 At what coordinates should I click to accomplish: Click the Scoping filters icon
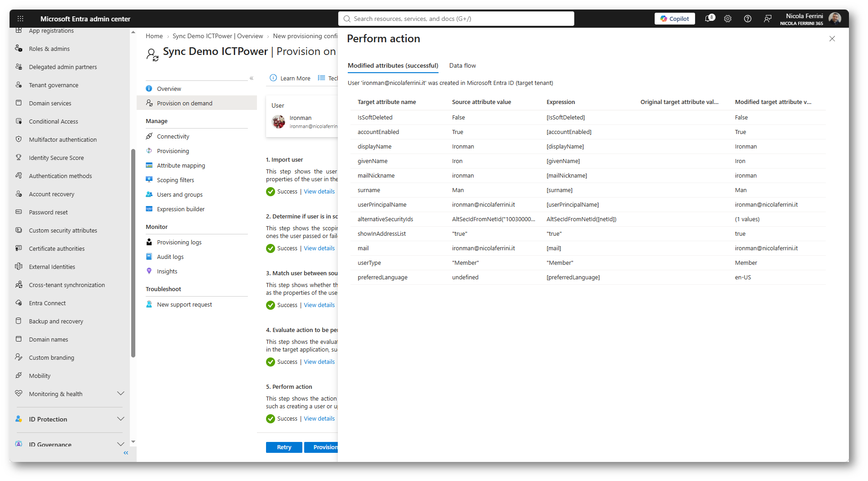tap(149, 180)
